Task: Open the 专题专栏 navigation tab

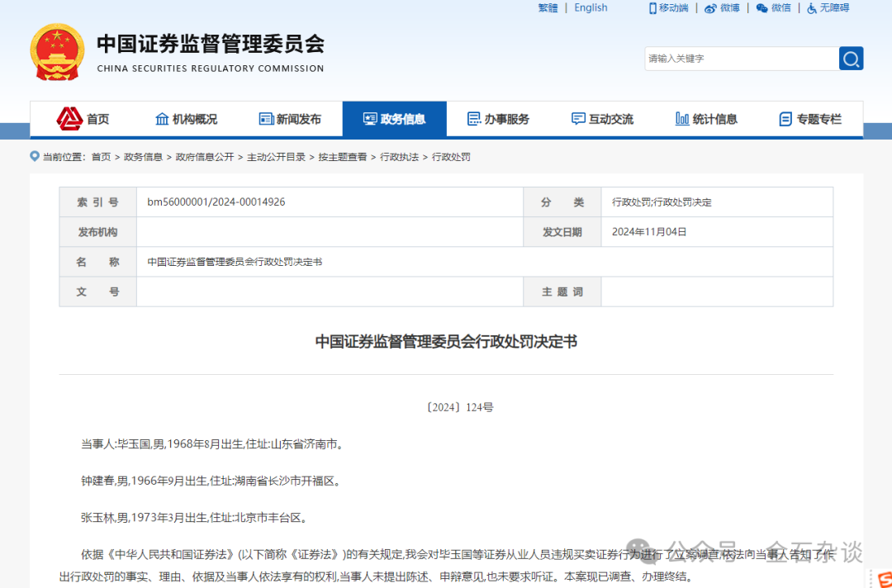Action: click(811, 119)
